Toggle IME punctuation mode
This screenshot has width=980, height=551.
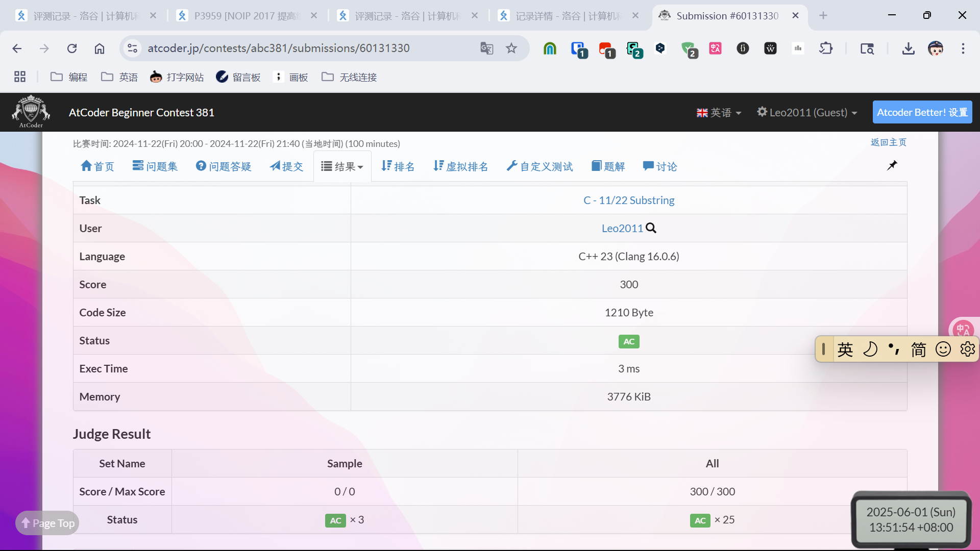pyautogui.click(x=894, y=349)
